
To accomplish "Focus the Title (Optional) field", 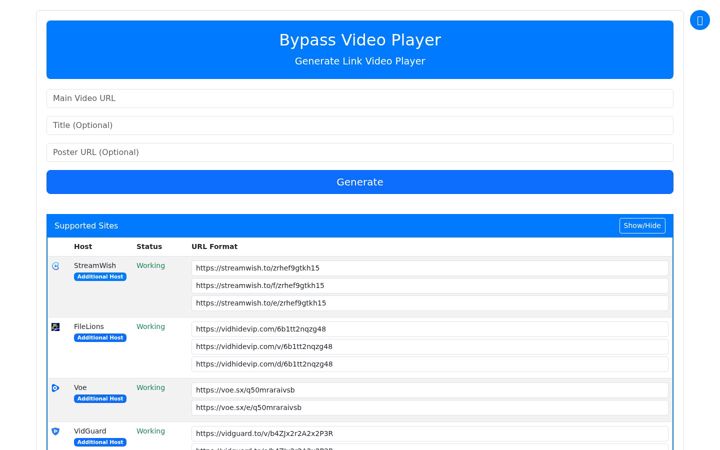I will pyautogui.click(x=360, y=125).
